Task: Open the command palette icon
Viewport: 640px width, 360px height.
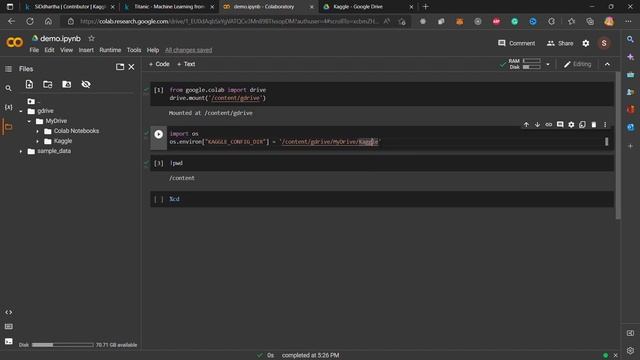Action: pos(9,327)
